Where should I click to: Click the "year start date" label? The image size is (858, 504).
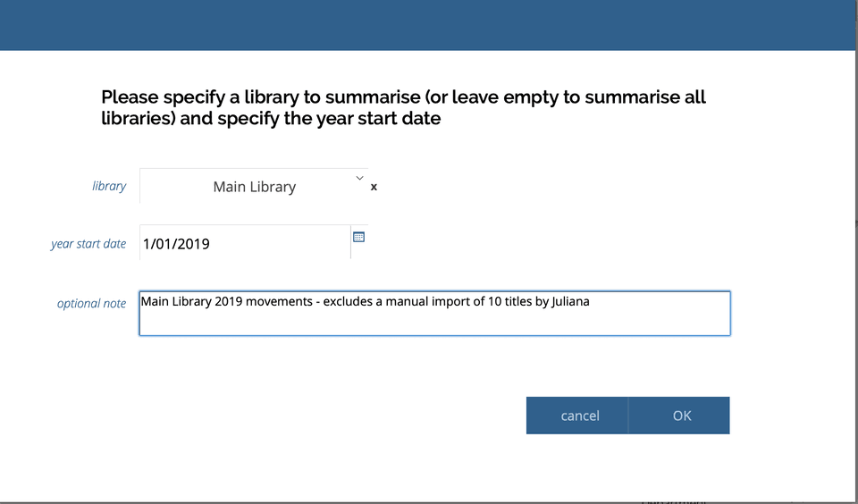click(88, 243)
